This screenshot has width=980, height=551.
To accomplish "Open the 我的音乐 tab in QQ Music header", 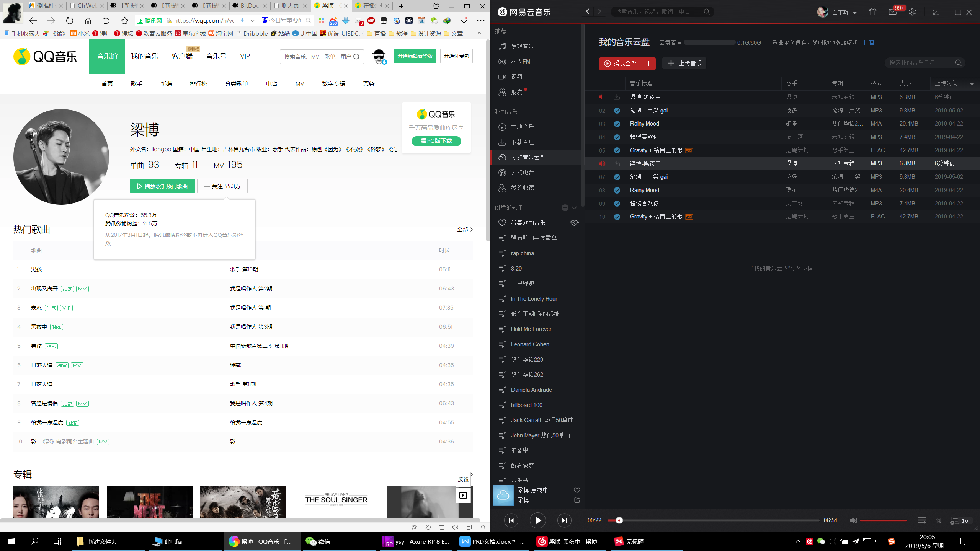I will click(145, 56).
